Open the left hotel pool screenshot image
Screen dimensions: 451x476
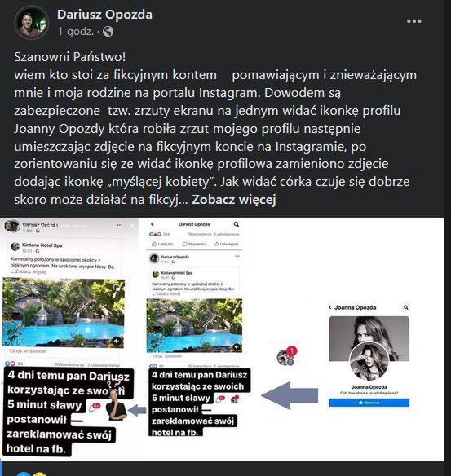click(63, 312)
